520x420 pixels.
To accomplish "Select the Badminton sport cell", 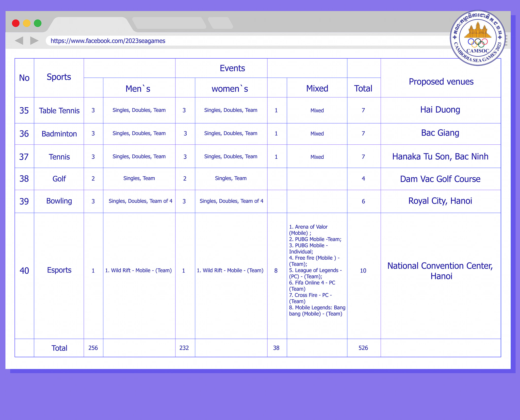I will click(x=59, y=134).
